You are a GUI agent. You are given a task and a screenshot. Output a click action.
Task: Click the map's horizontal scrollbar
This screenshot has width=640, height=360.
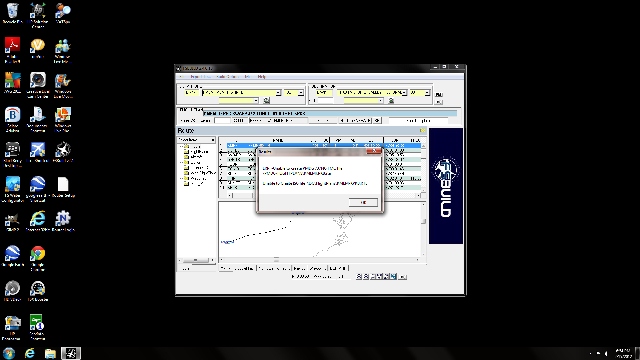[x=320, y=260]
